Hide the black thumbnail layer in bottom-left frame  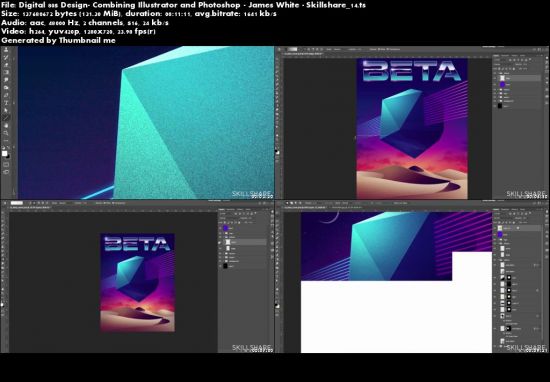click(x=220, y=266)
